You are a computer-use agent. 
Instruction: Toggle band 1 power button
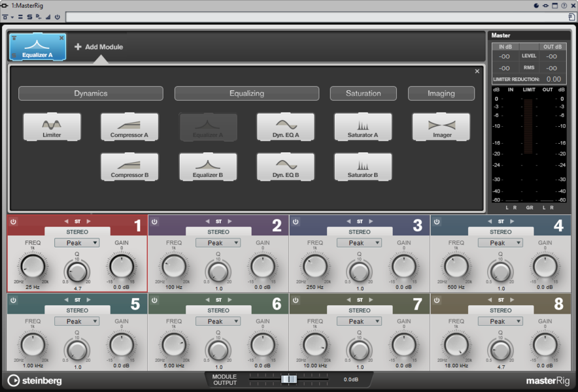click(x=13, y=221)
